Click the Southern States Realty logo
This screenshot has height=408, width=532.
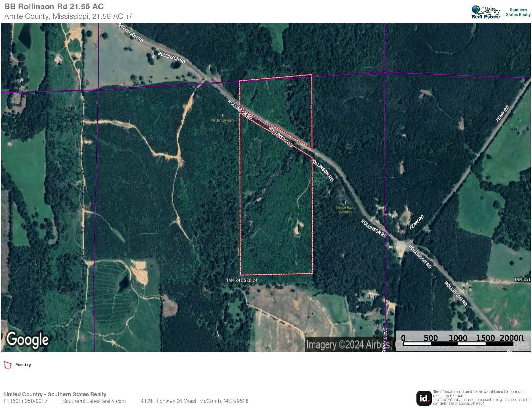(x=518, y=12)
